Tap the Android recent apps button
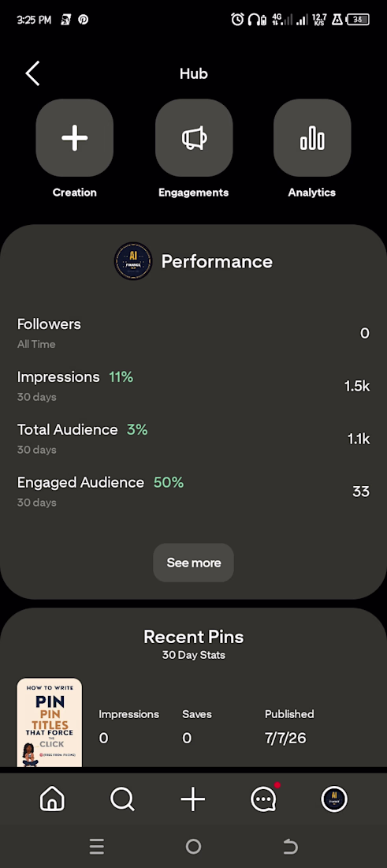Viewport: 387px width, 868px height. pyautogui.click(x=97, y=847)
